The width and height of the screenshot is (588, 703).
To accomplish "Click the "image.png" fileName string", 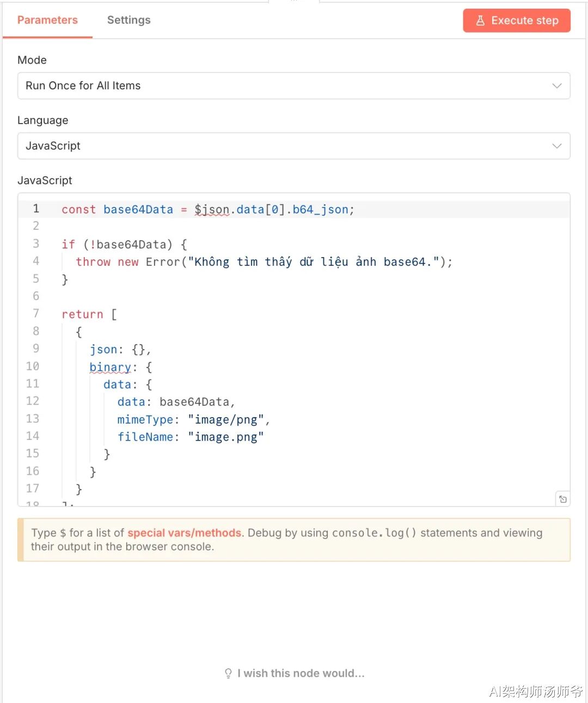I will coord(225,437).
